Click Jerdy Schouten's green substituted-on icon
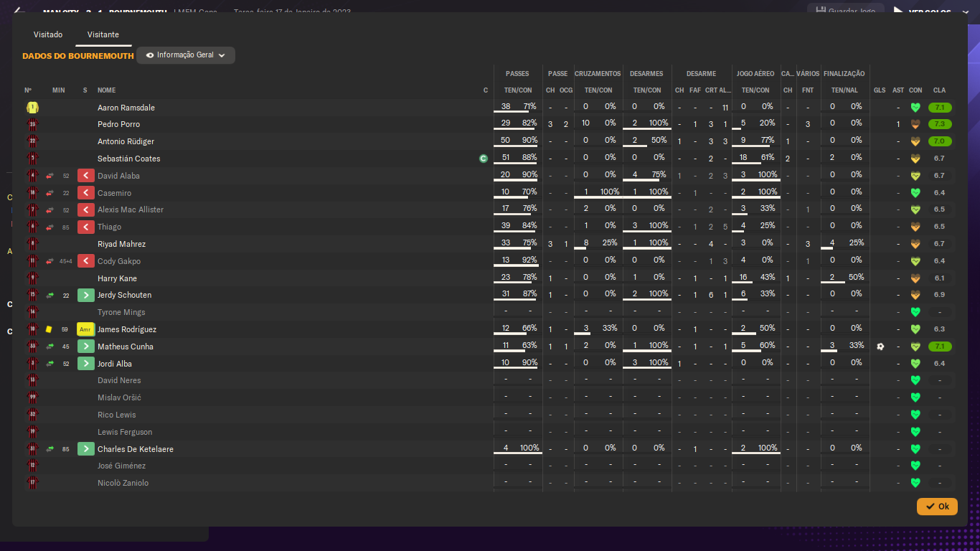Viewport: 980px width, 551px height. [x=86, y=295]
